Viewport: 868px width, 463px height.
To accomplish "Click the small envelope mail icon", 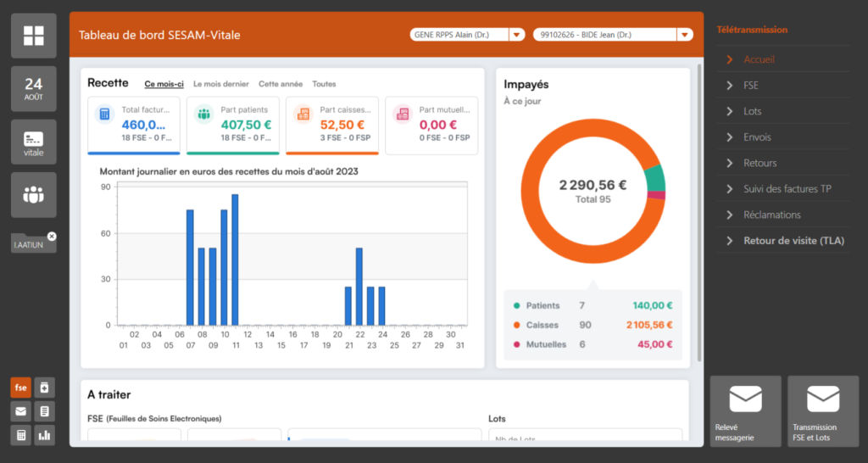I will coord(21,411).
